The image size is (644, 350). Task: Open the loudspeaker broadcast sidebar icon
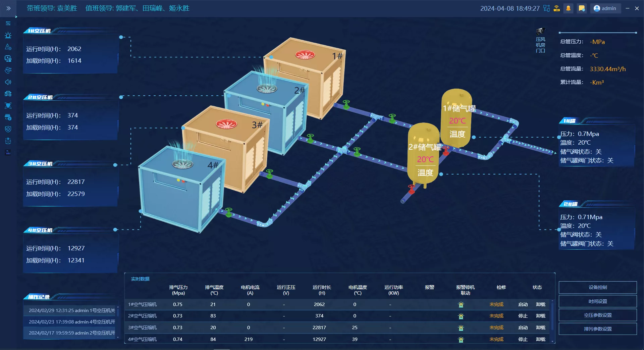(x=8, y=82)
